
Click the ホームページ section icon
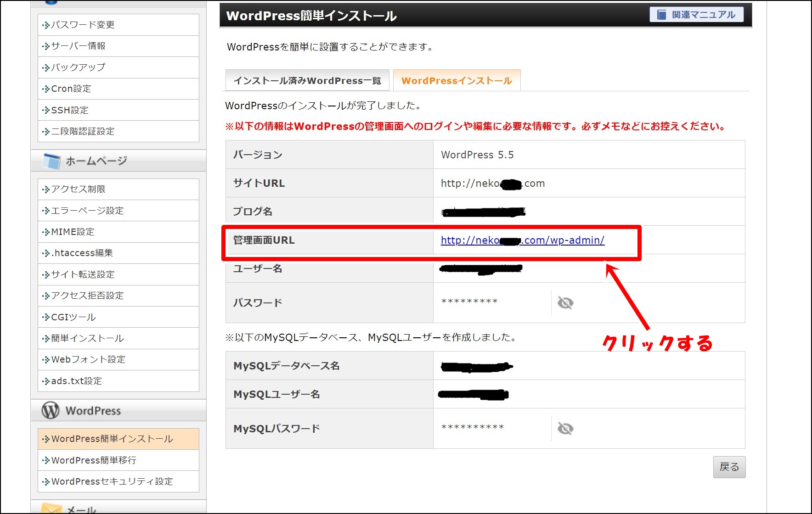tap(51, 161)
